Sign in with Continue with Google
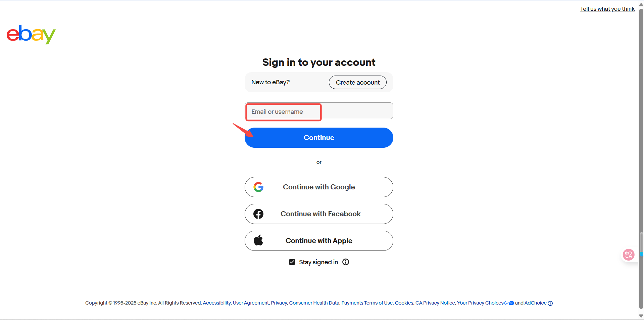Viewport: 644px width, 320px height. 319,187
